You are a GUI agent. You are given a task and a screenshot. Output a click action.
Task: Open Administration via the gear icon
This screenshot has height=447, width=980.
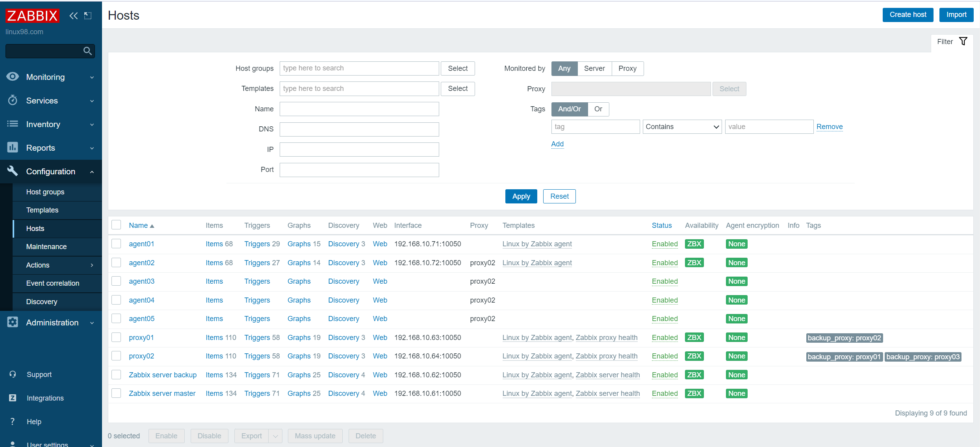(13, 322)
